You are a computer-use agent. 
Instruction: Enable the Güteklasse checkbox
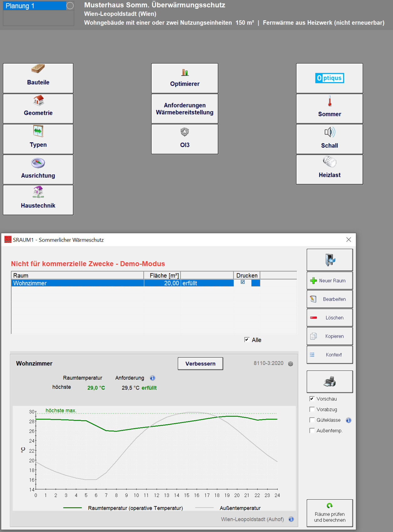[x=312, y=420]
